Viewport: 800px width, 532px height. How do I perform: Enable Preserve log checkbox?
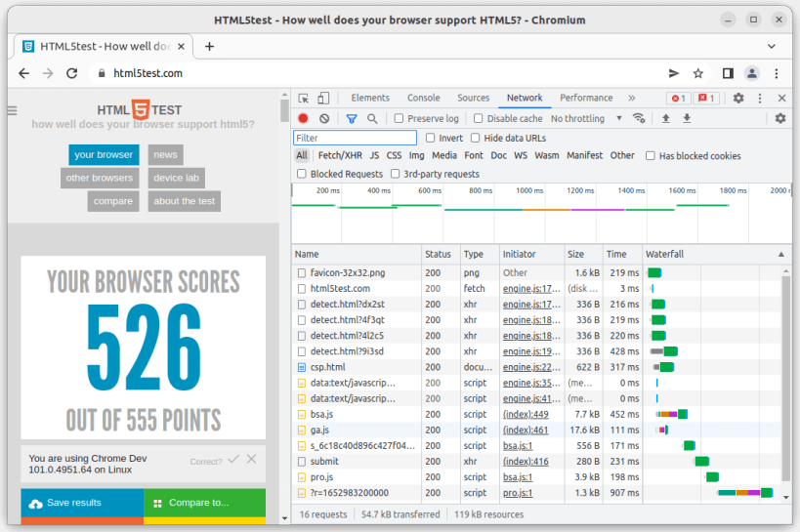click(x=399, y=118)
